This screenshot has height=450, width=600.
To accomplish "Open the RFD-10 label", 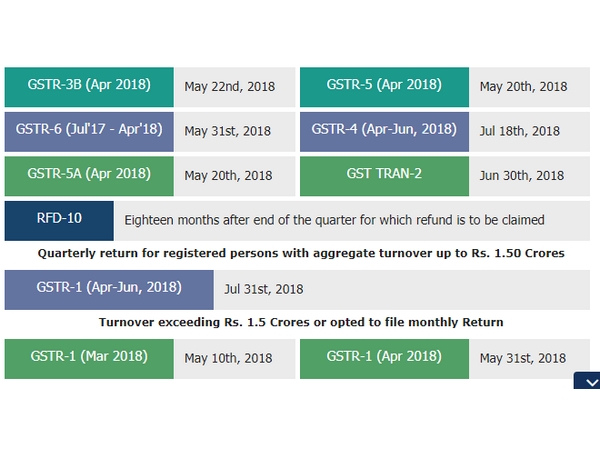I will click(58, 220).
